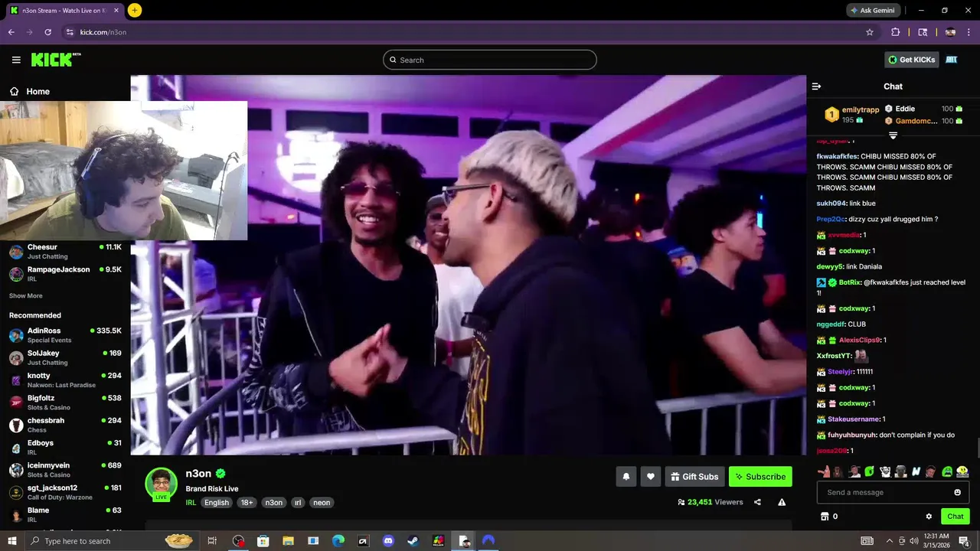Open iceinmyvein channel in sidebar
The width and height of the screenshot is (980, 551).
(65, 470)
